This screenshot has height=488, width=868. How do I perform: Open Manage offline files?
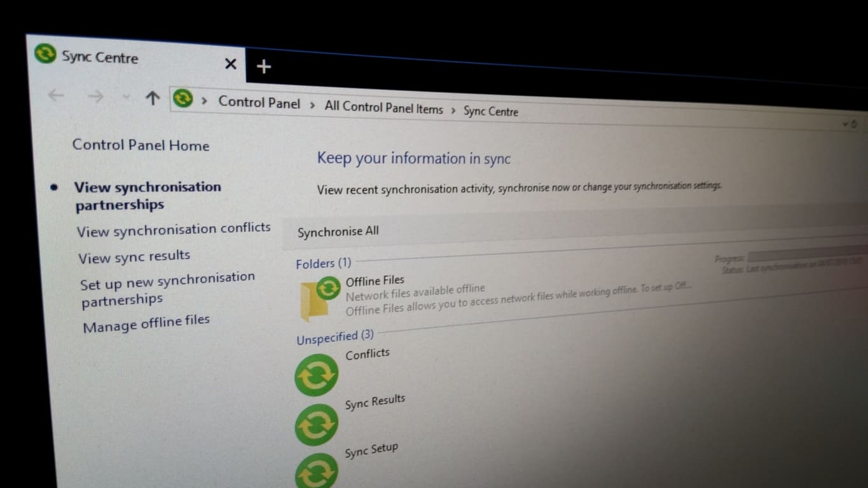point(146,323)
